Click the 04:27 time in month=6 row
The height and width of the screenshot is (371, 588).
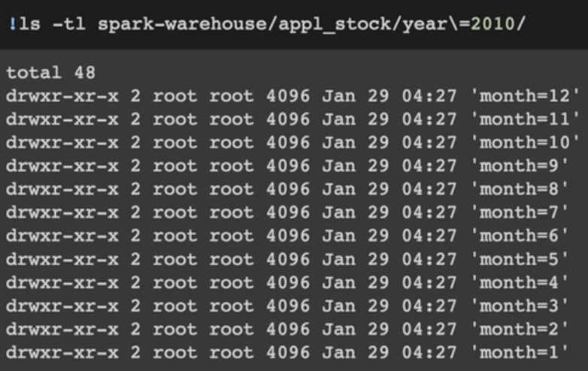[x=429, y=236]
